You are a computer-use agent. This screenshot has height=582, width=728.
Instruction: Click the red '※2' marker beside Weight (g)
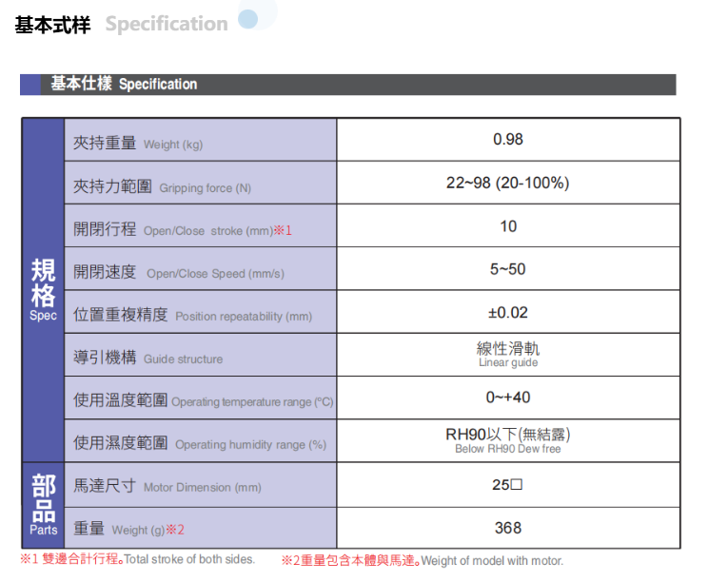pos(175,530)
